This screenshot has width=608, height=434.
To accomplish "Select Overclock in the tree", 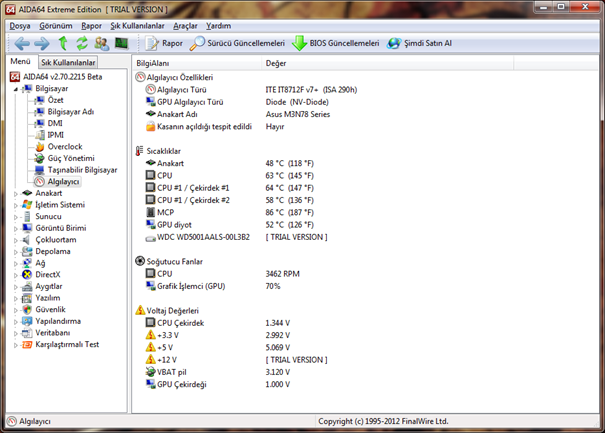I will (66, 147).
